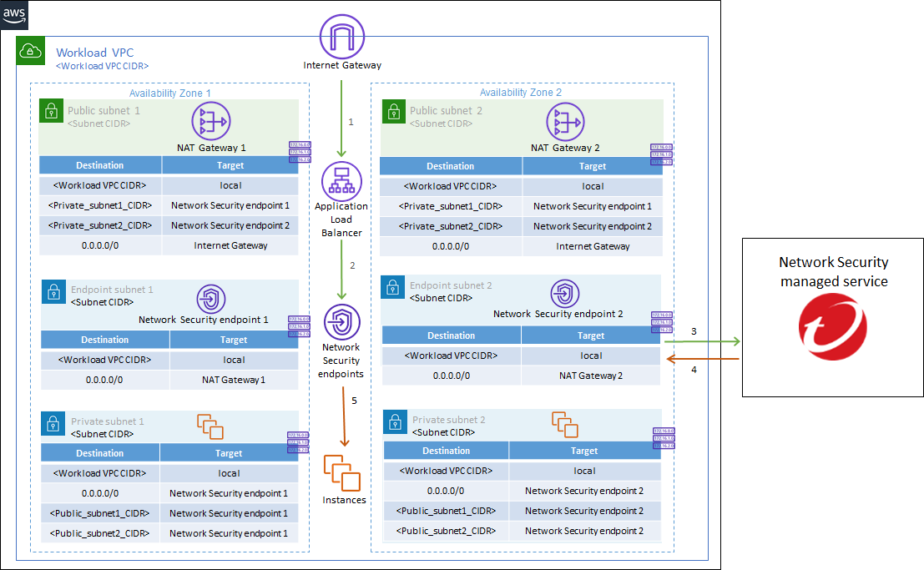Click the Instances icon at the bottom center
Viewport: 924px width, 570px height.
point(341,472)
